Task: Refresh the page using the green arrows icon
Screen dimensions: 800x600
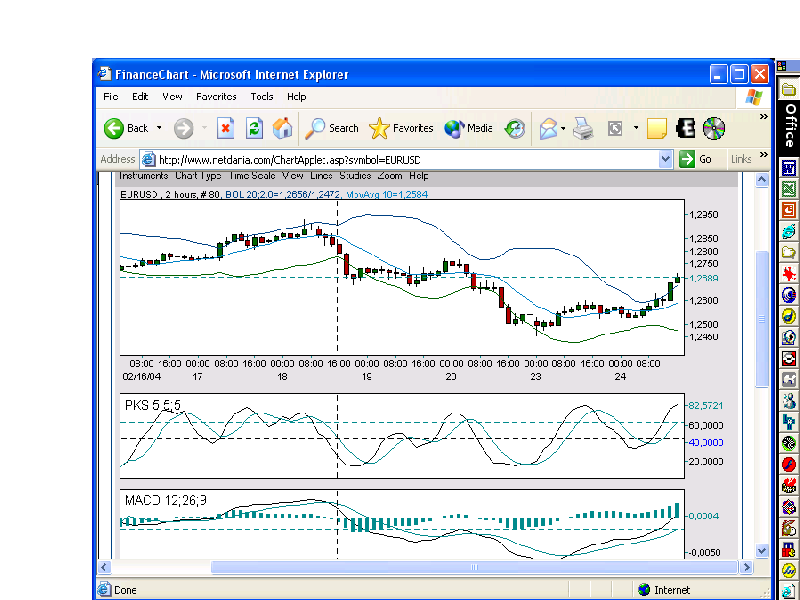Action: (254, 129)
